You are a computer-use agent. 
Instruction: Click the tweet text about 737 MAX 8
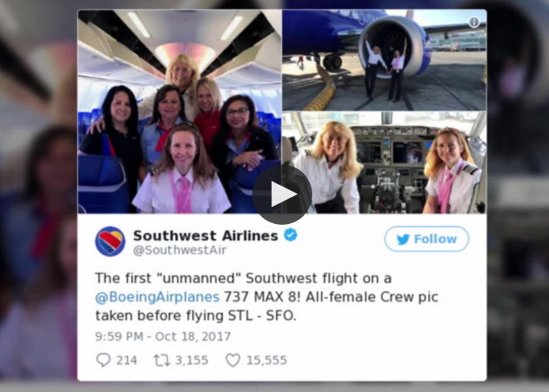267,297
